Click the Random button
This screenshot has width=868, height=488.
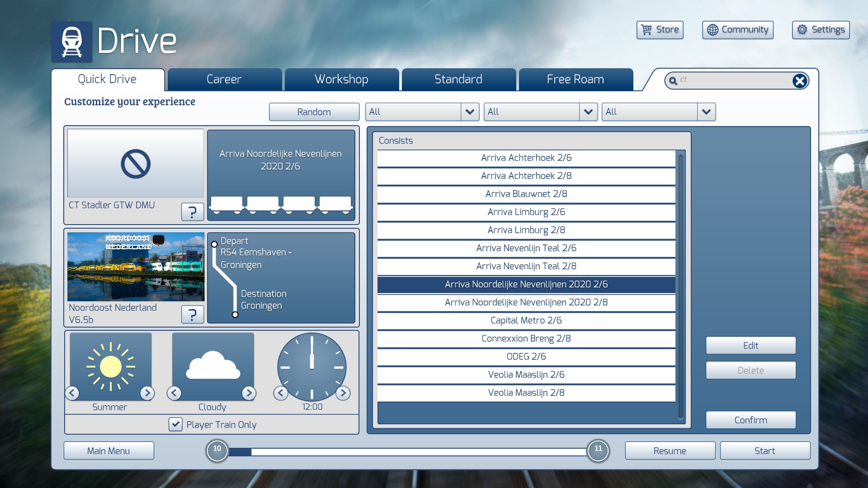coord(314,112)
